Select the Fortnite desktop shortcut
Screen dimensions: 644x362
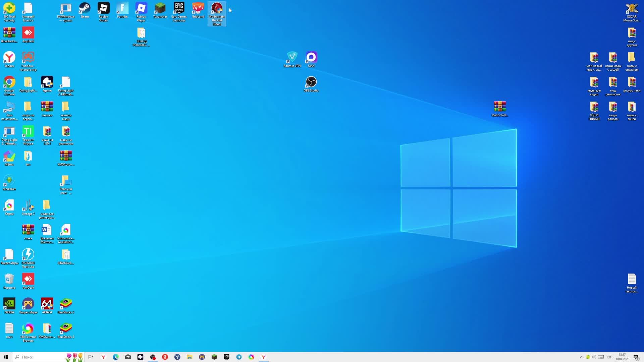coord(122,8)
